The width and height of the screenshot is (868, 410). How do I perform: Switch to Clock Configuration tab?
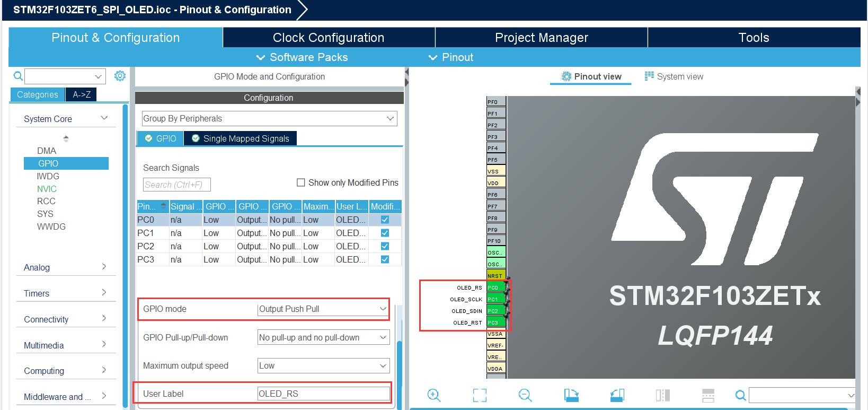(329, 38)
